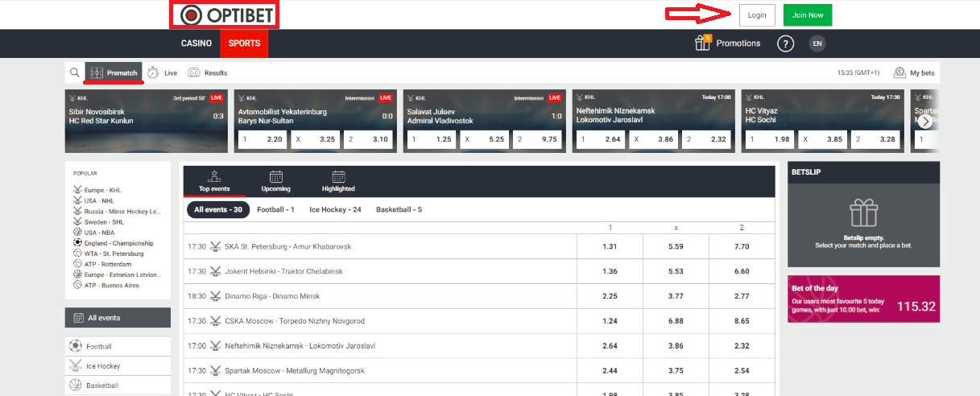980x396 pixels.
Task: Select draw odds 5.53 for Jokerit match
Action: click(x=676, y=271)
